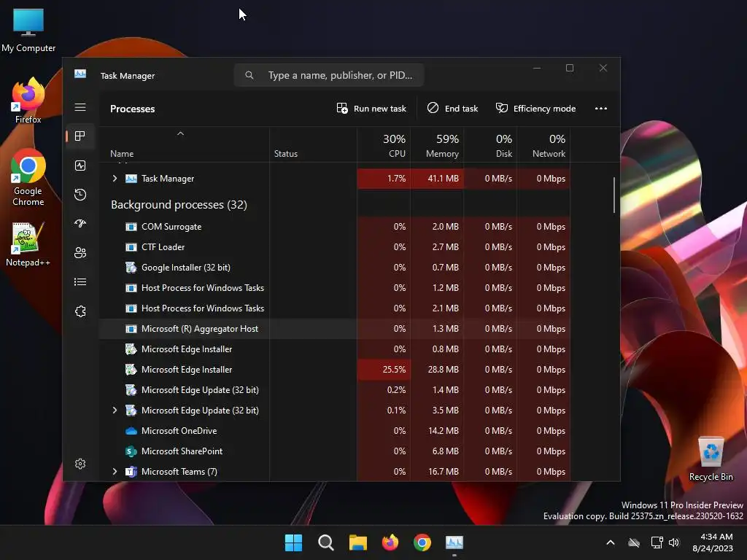Select Host Process for Windows Tasks 1.2 MB row
The image size is (747, 560).
pyautogui.click(x=334, y=288)
